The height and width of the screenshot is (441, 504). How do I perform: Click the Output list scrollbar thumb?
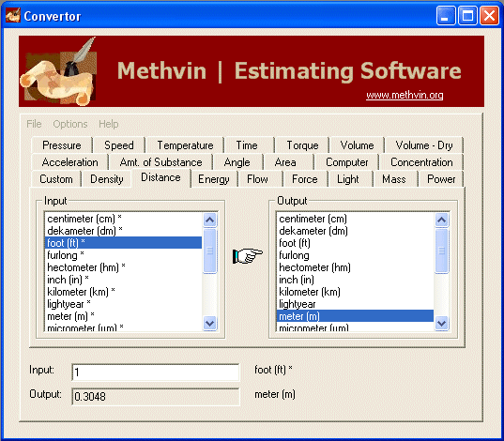pos(442,251)
